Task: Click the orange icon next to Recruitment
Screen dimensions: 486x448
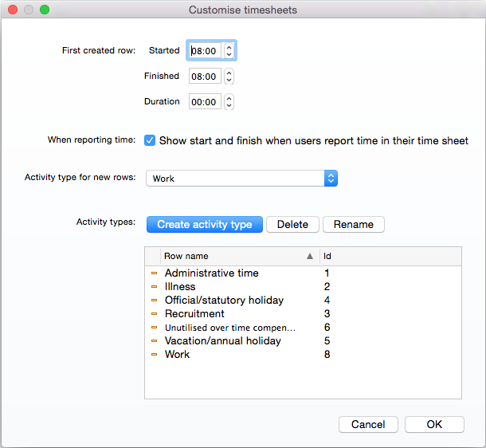Action: click(154, 314)
